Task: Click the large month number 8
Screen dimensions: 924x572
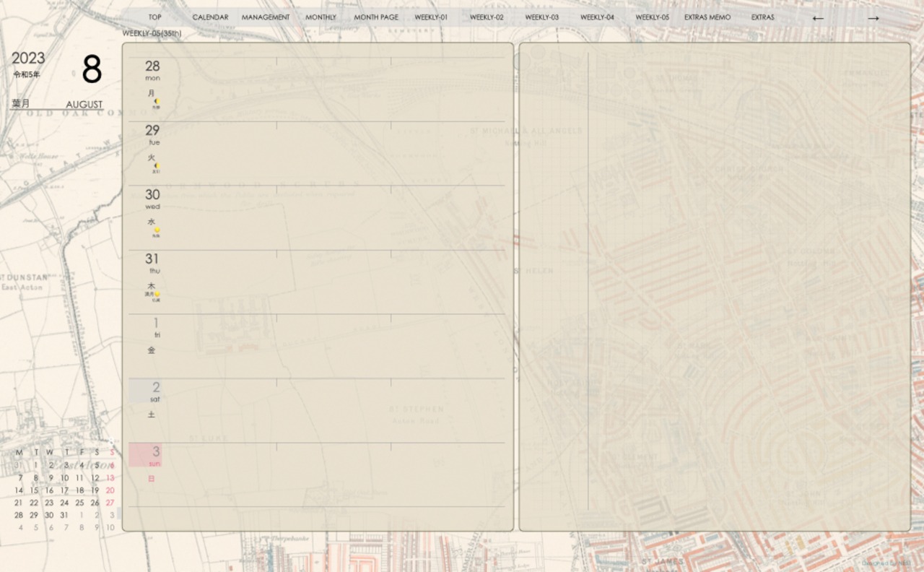Action: (x=92, y=70)
